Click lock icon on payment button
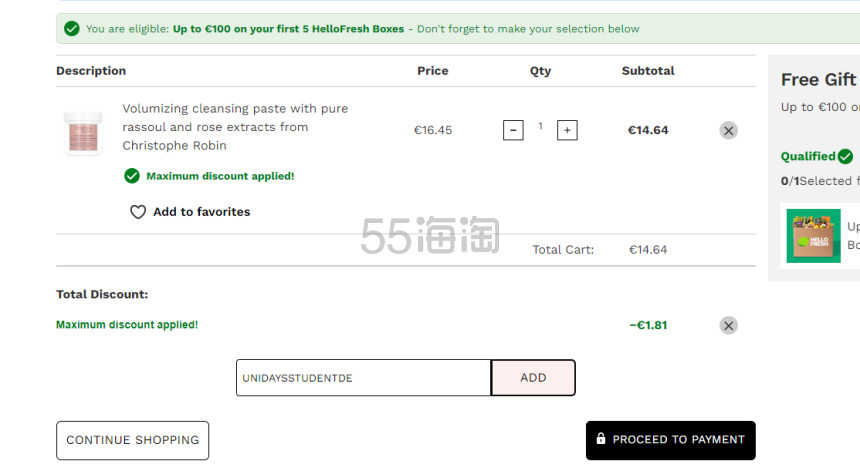Viewport: 860px width, 471px height. (601, 439)
